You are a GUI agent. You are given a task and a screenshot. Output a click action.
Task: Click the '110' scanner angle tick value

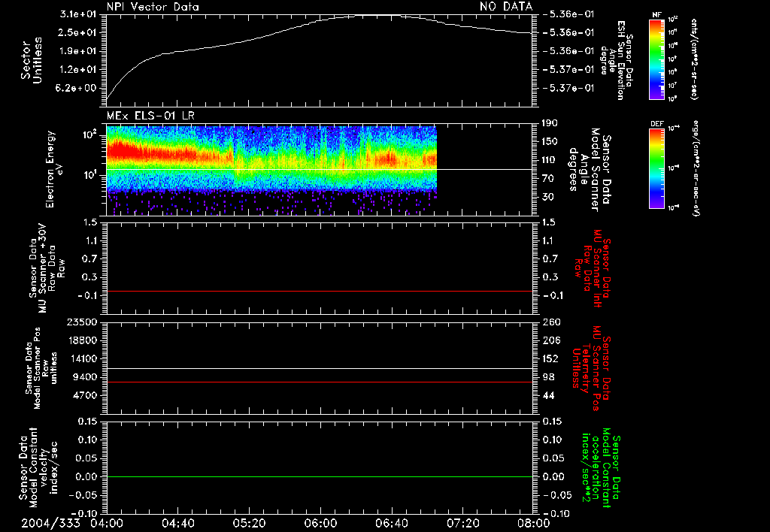click(550, 160)
